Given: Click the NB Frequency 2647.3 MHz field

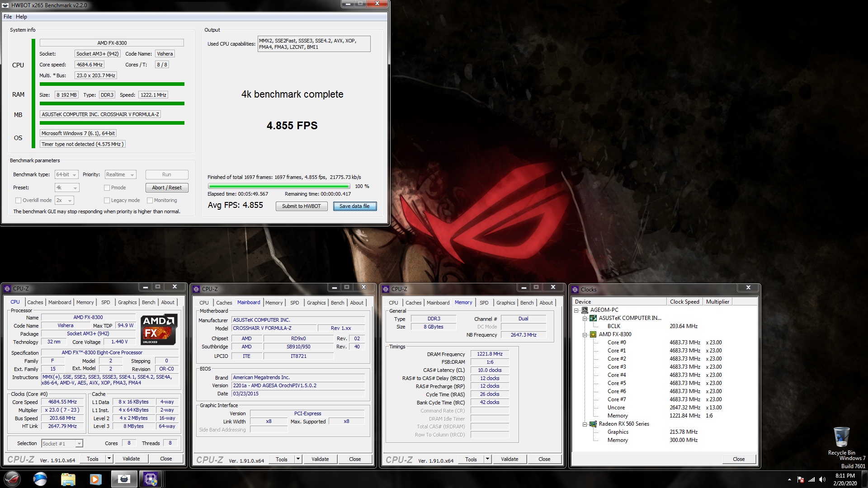Looking at the screenshot, I should coord(523,335).
